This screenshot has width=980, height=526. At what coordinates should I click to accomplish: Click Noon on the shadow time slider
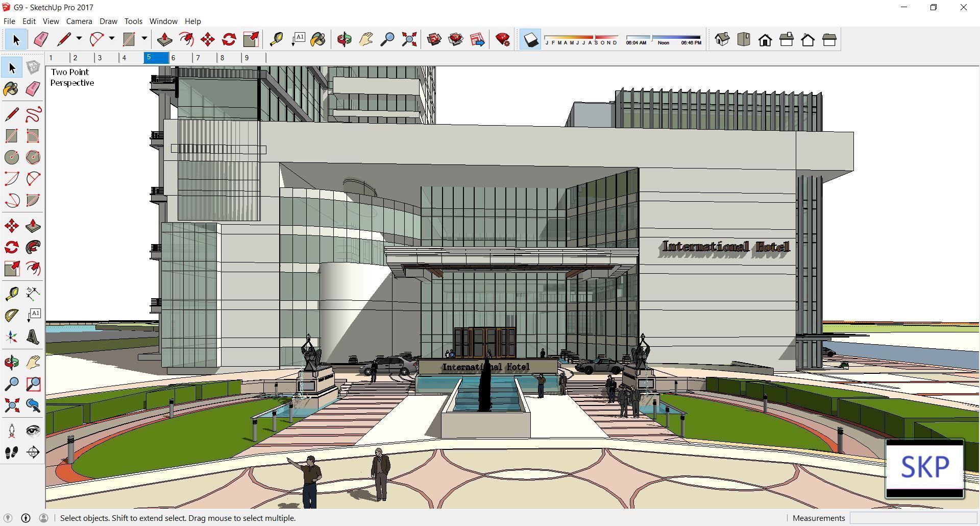click(663, 42)
